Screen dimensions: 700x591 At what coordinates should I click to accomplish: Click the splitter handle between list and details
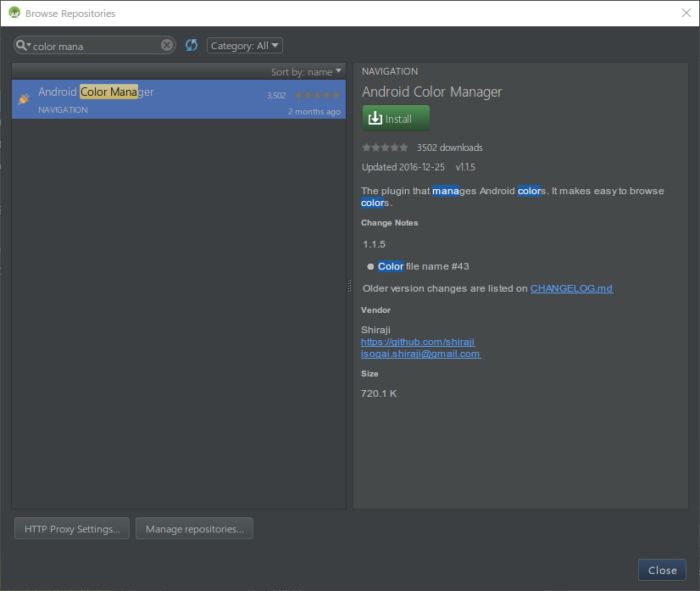(x=349, y=286)
